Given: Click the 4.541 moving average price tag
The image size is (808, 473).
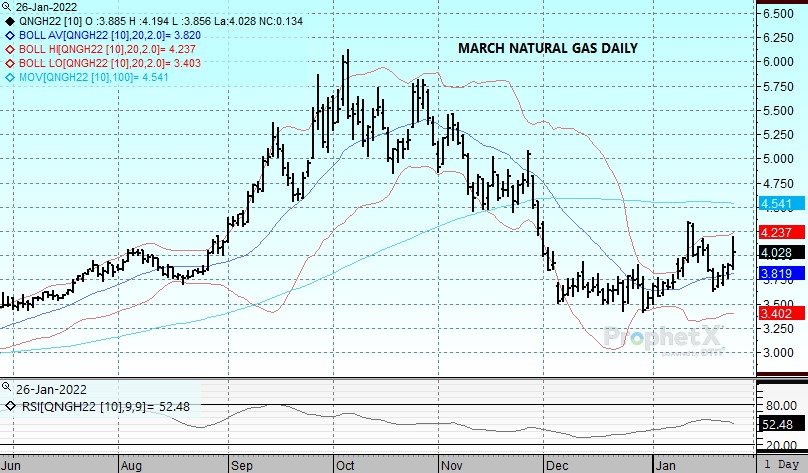Looking at the screenshot, I should click(778, 204).
